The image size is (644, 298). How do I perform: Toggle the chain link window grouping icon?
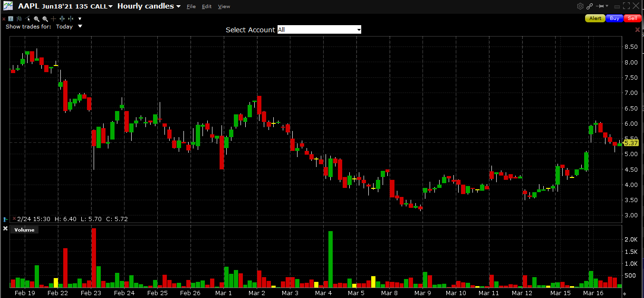pyautogui.click(x=590, y=6)
